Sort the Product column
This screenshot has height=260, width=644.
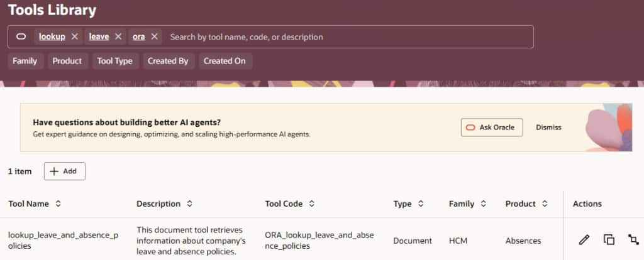coord(545,204)
